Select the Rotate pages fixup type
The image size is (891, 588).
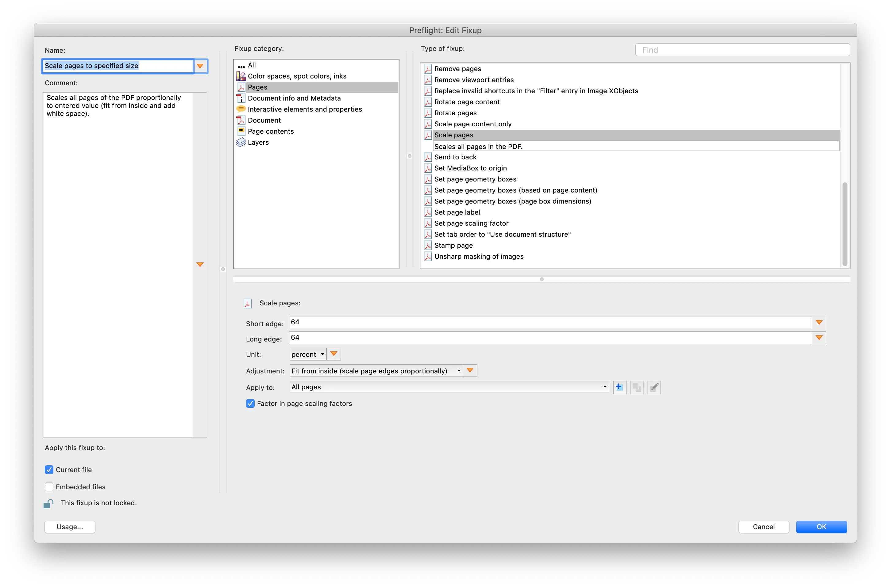pos(455,113)
